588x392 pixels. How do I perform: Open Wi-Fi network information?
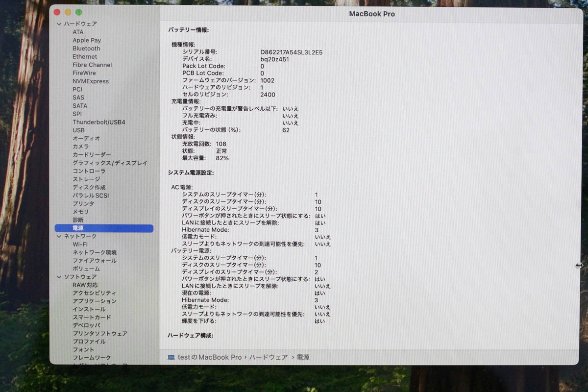click(80, 244)
